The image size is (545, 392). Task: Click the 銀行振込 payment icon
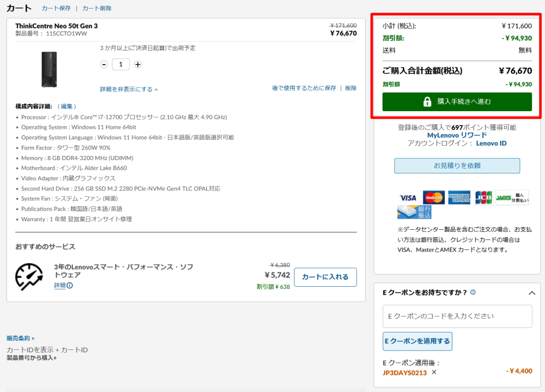[414, 212]
